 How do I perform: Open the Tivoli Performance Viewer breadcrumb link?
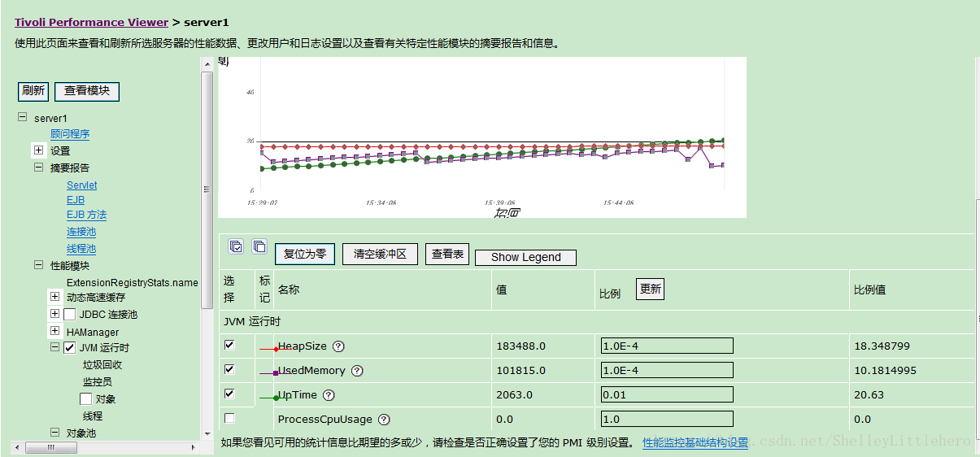[x=91, y=22]
